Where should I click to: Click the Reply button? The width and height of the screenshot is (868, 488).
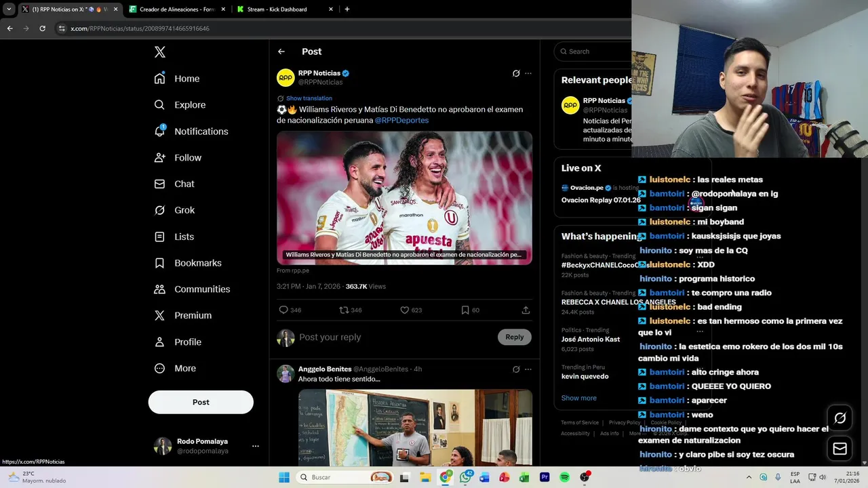[515, 337]
